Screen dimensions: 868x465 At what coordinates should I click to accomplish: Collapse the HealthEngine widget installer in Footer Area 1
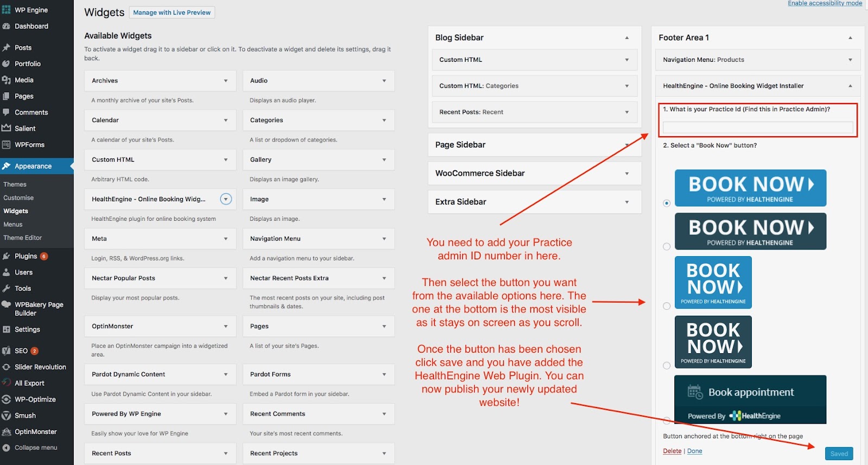point(850,86)
